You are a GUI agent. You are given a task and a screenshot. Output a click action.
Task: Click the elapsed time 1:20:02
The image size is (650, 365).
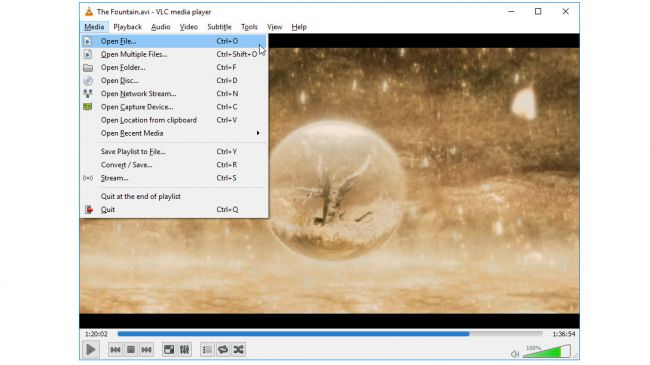(96, 334)
